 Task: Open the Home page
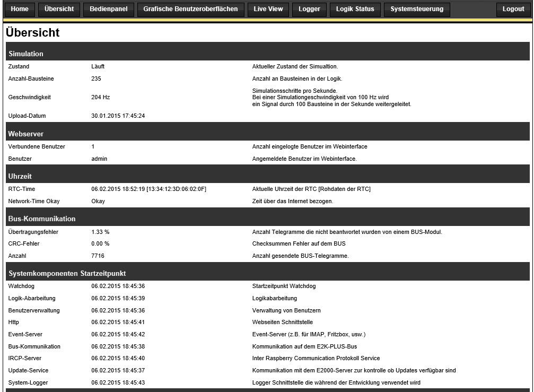(20, 9)
